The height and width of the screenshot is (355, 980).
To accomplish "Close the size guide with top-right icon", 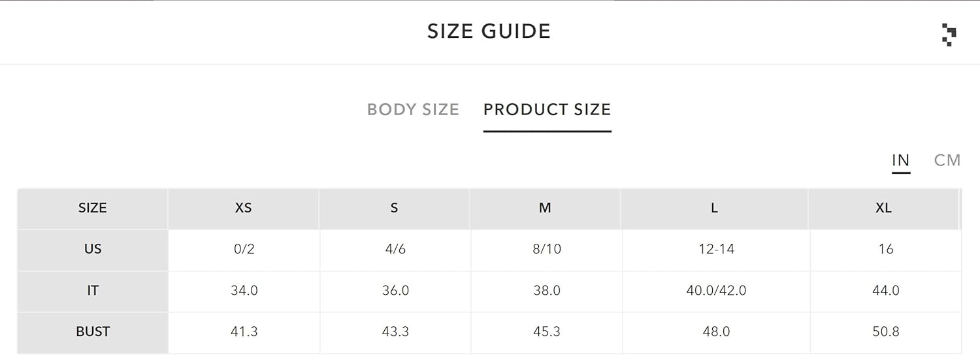I will 949,35.
